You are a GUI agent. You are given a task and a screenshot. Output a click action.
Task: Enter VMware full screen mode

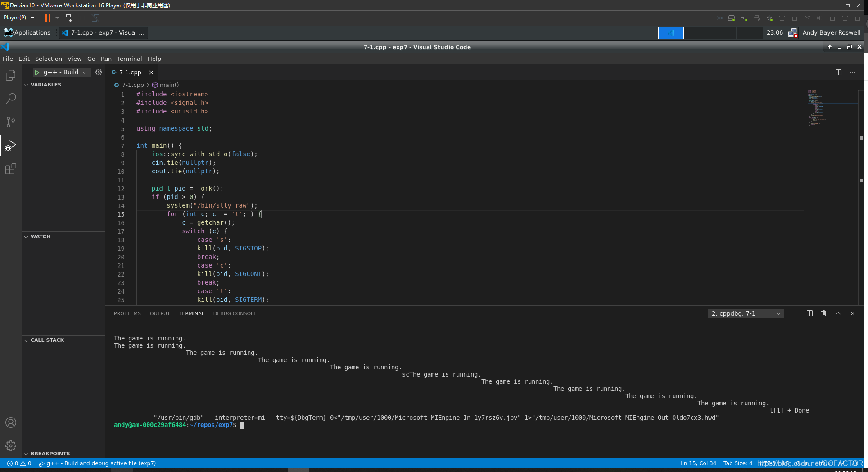coord(82,18)
